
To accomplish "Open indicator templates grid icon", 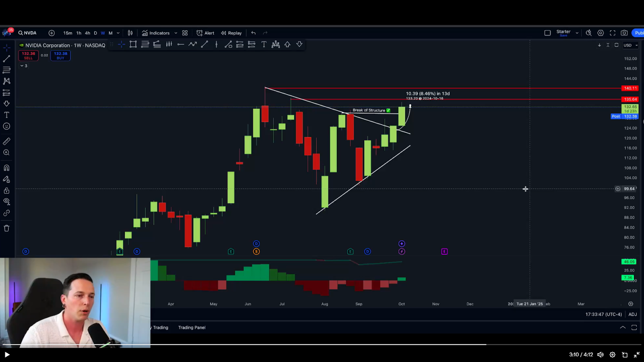I will [185, 33].
